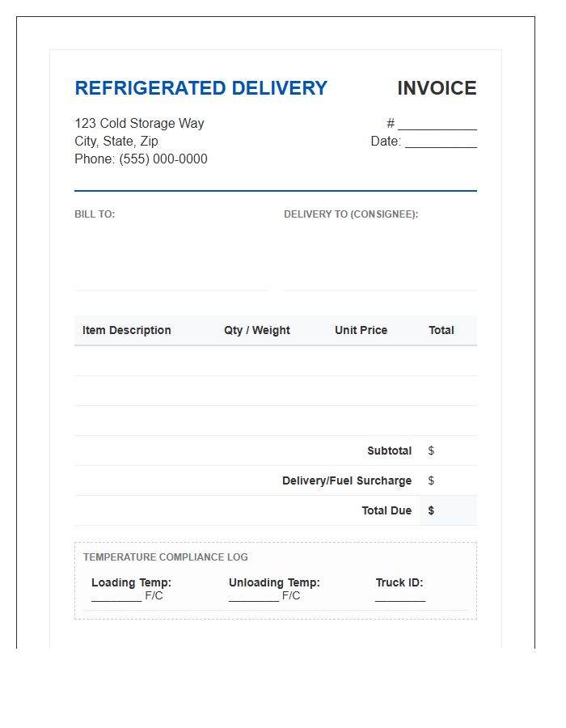Click the Truck ID: label
Viewport: 566px width, 728px height.
point(399,582)
